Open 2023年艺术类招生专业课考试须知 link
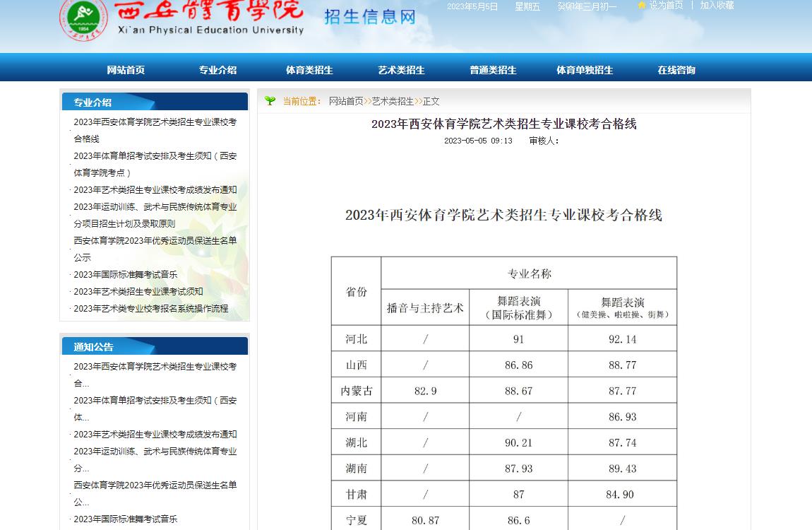Image resolution: width=812 pixels, height=530 pixels. pyautogui.click(x=138, y=291)
